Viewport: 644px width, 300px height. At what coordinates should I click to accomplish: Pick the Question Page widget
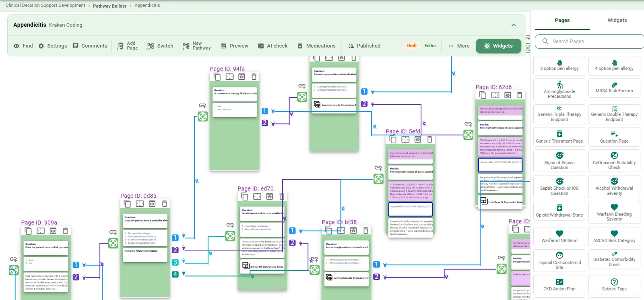tap(614, 137)
